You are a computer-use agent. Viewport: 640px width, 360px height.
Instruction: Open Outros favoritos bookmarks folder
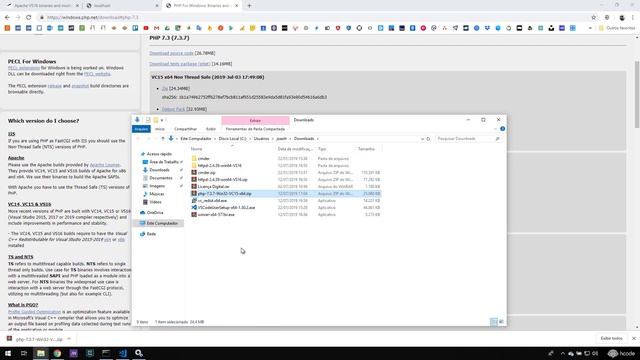pyautogui.click(x=617, y=28)
